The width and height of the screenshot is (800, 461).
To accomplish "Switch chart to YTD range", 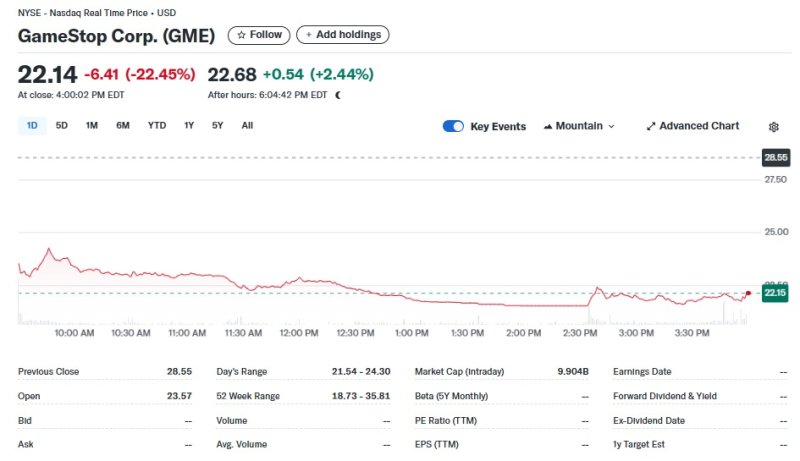I will pos(157,126).
